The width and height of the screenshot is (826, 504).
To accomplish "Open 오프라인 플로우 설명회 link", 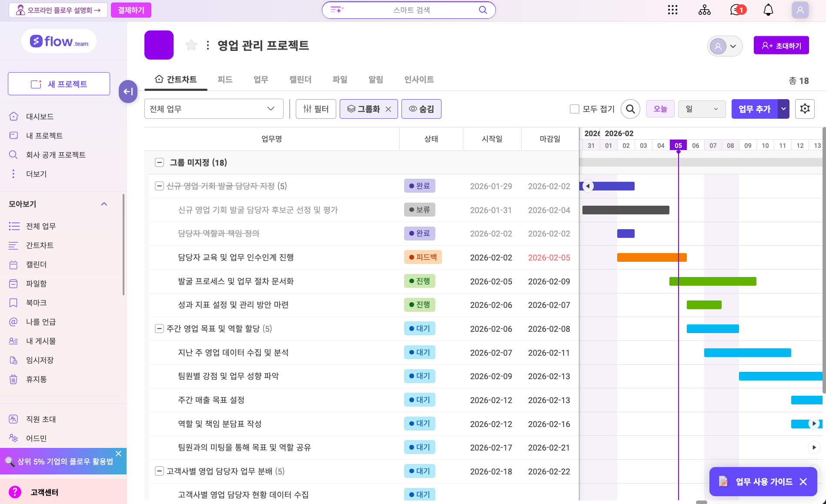I will coord(58,10).
